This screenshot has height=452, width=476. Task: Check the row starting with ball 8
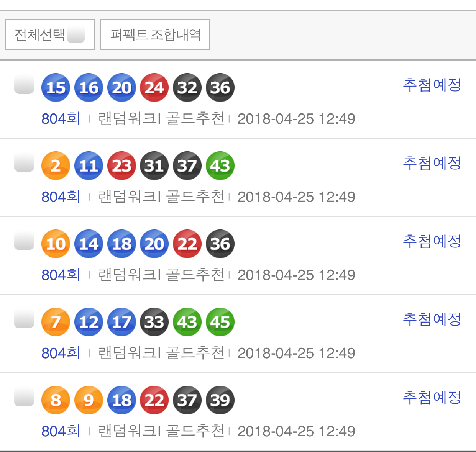[x=24, y=397]
